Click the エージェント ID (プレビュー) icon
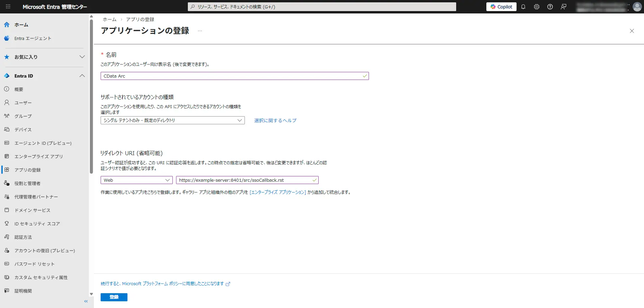 [7, 143]
